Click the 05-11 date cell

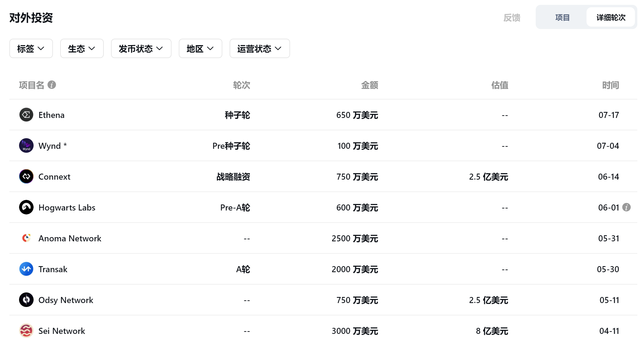[609, 300]
